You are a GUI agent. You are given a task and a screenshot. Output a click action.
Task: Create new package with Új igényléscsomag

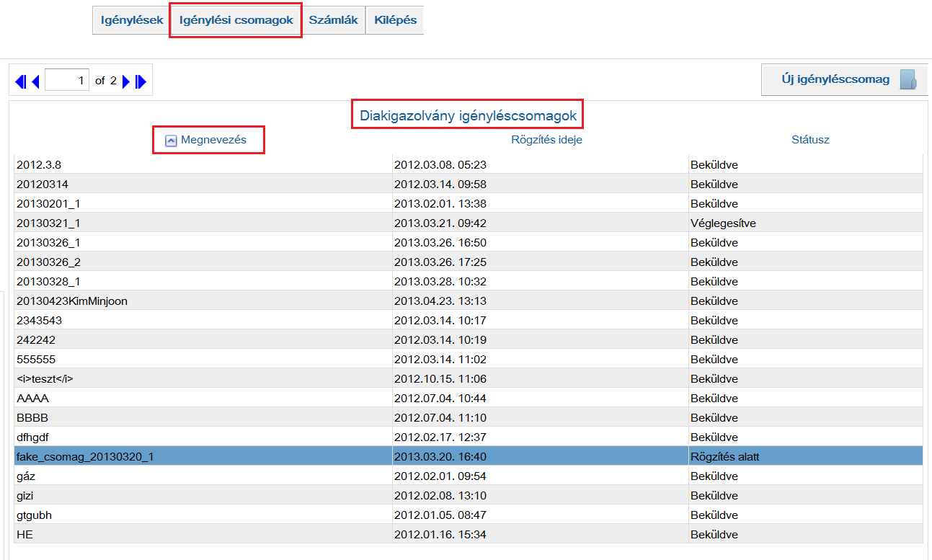[845, 79]
